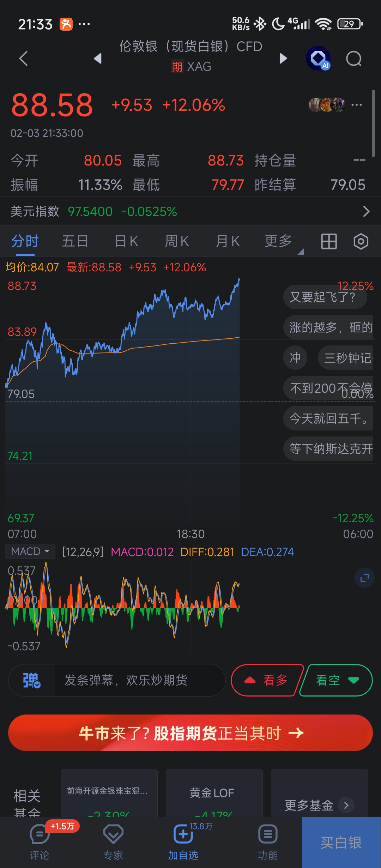The width and height of the screenshot is (381, 868).
Task: Open the multi-chart grid layout icon
Action: coord(329,242)
